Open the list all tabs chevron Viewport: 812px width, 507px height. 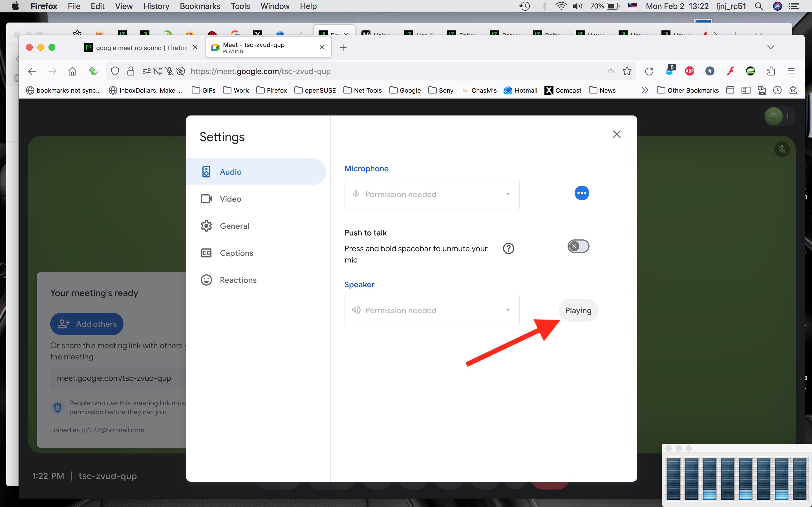pyautogui.click(x=771, y=47)
